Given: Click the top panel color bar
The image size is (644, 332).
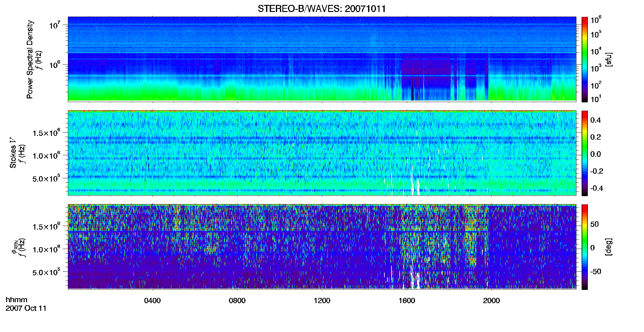Looking at the screenshot, I should coord(585,59).
